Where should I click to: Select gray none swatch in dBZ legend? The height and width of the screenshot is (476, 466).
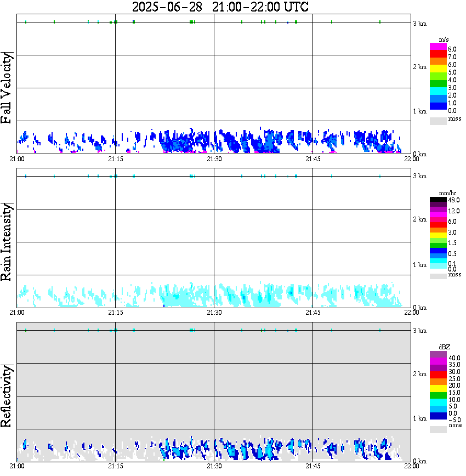pyautogui.click(x=438, y=429)
